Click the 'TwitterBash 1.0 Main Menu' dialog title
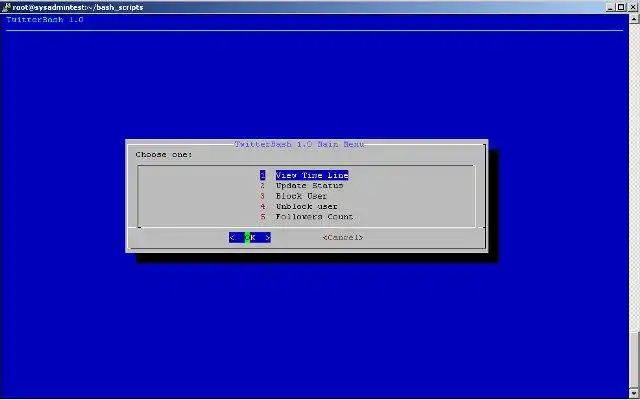The width and height of the screenshot is (640, 400). point(299,144)
